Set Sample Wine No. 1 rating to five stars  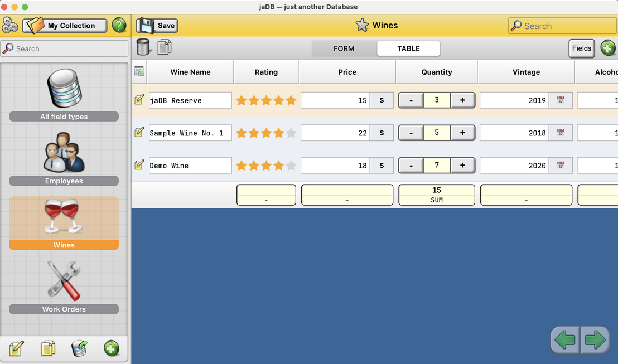click(x=291, y=133)
